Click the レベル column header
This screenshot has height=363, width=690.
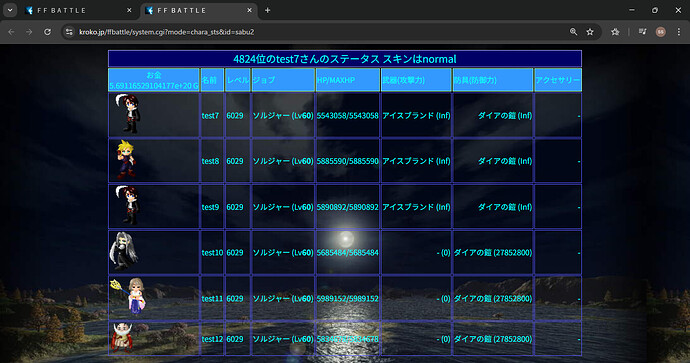pyautogui.click(x=238, y=80)
